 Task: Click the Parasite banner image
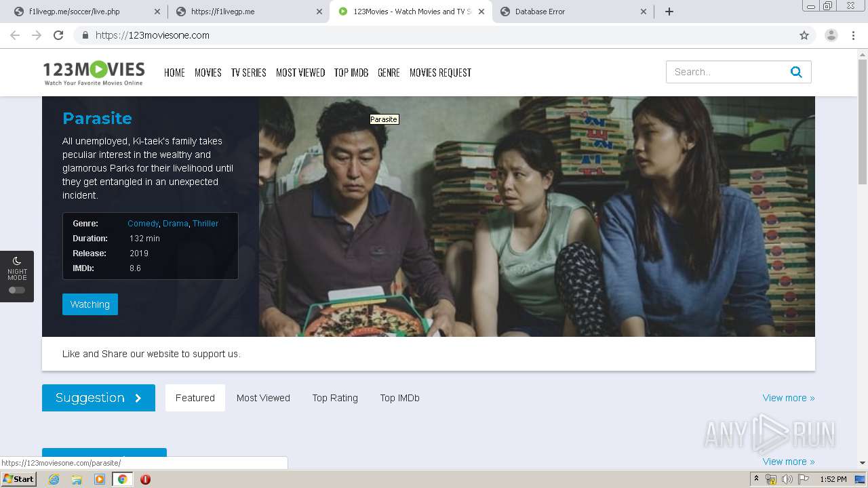coord(537,216)
